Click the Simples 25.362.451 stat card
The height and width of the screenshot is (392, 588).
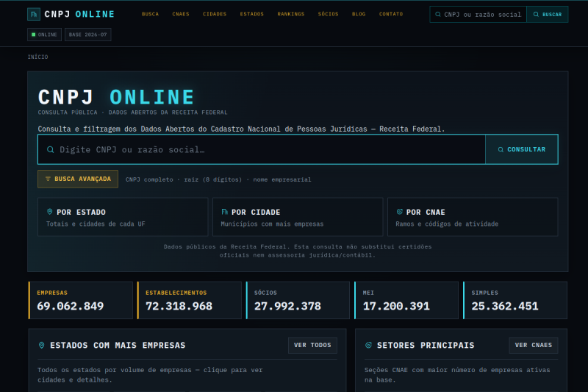(x=515, y=300)
